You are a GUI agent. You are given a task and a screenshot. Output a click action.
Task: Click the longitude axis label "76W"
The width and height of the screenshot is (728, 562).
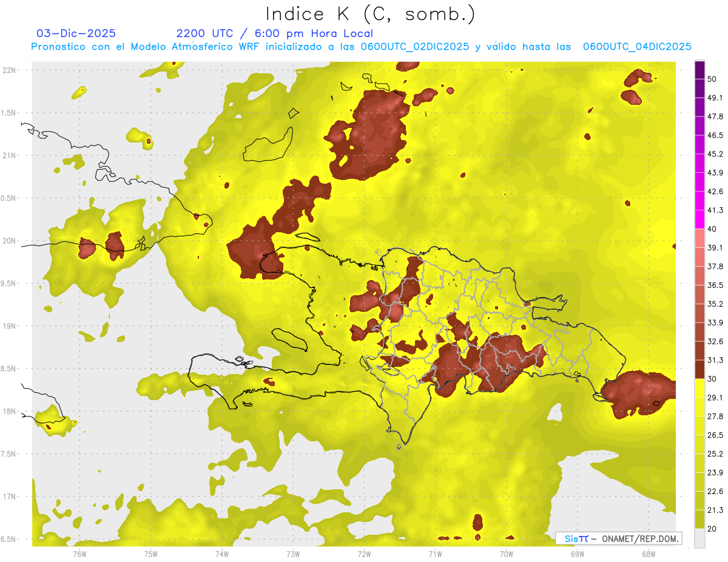click(79, 554)
